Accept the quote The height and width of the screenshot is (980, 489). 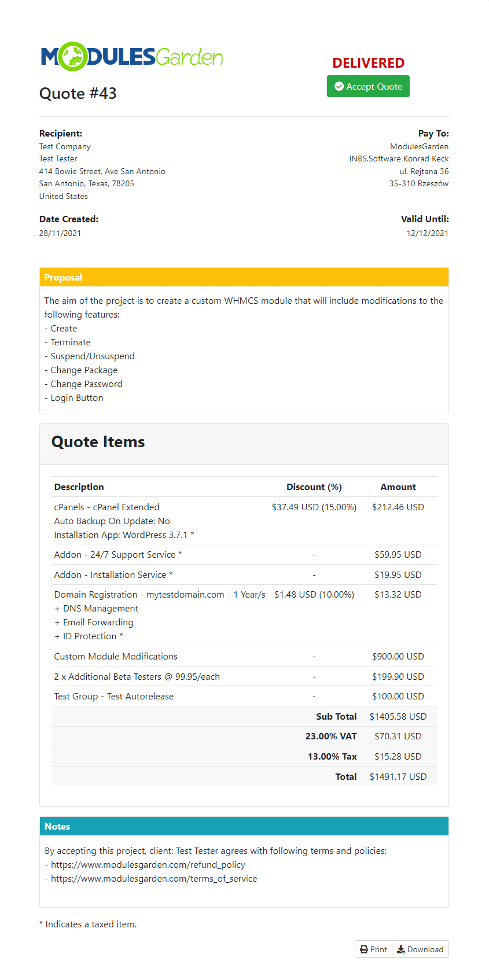point(368,86)
